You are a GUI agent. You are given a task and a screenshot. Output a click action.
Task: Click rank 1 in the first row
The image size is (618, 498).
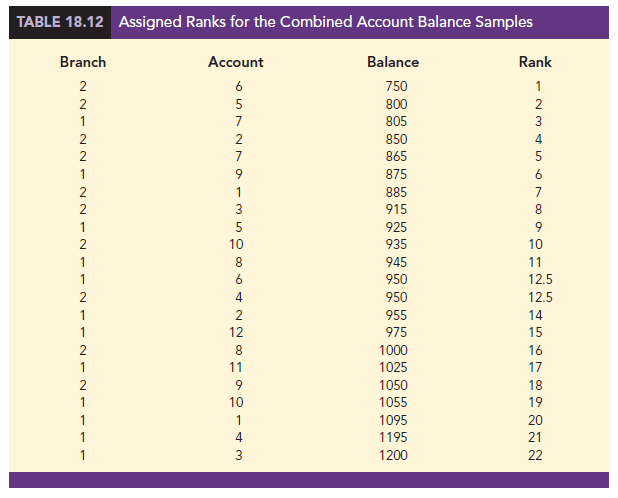(x=537, y=87)
